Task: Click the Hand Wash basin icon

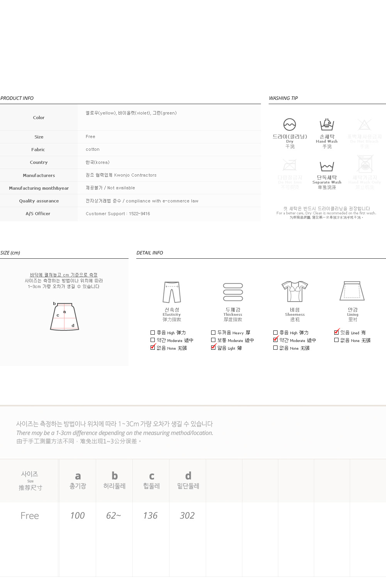Action: 327,124
